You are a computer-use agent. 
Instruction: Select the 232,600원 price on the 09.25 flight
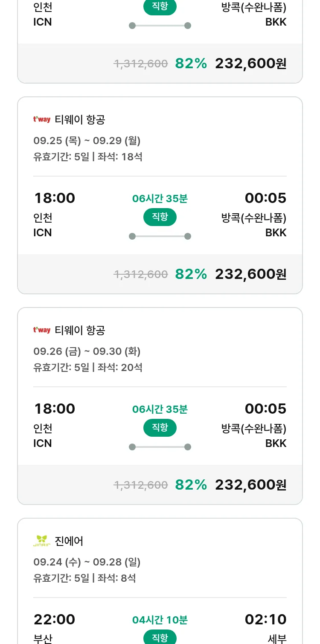click(x=250, y=274)
